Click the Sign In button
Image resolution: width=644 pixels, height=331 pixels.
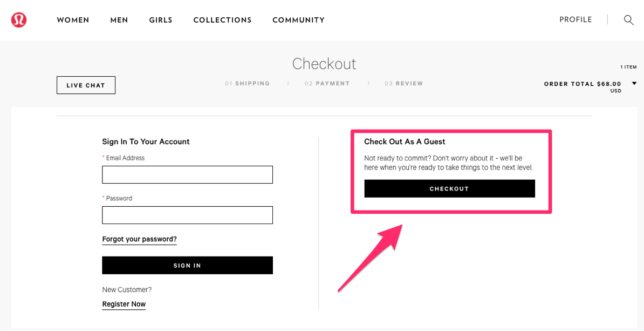pos(187,265)
